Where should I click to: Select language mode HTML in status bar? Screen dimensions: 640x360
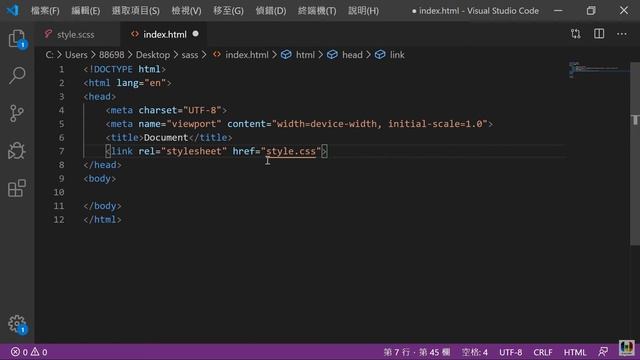click(575, 351)
